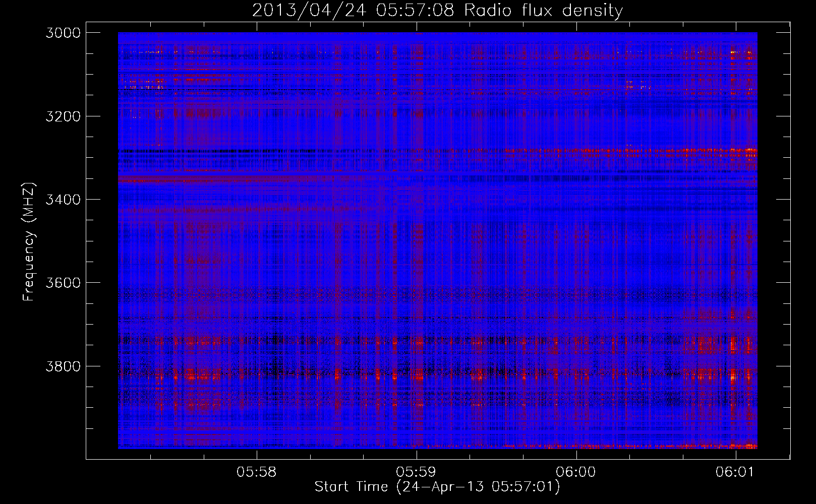
Task: Select the 3000 frequency axis label
Action: [63, 33]
